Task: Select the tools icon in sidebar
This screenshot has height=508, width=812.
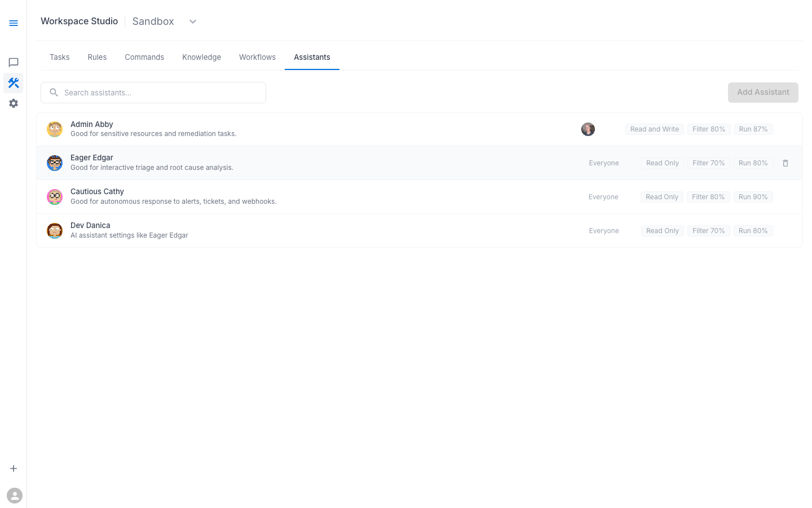Action: tap(14, 83)
